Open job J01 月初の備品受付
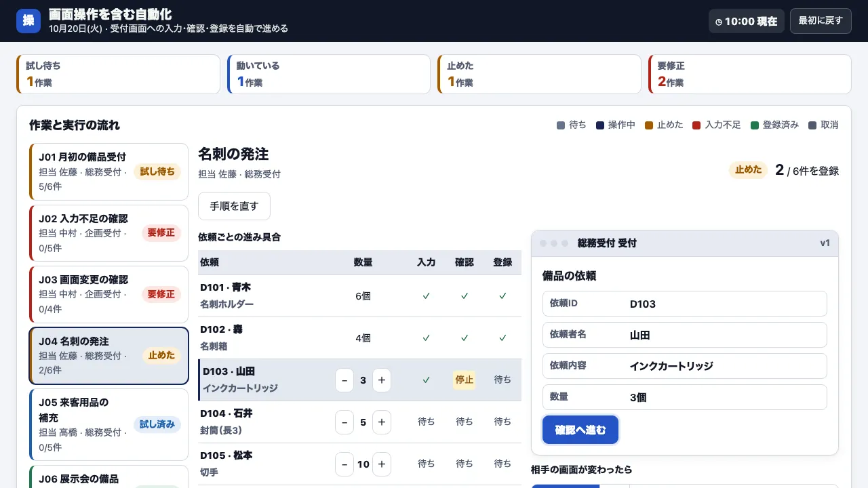The image size is (868, 488). click(x=108, y=171)
